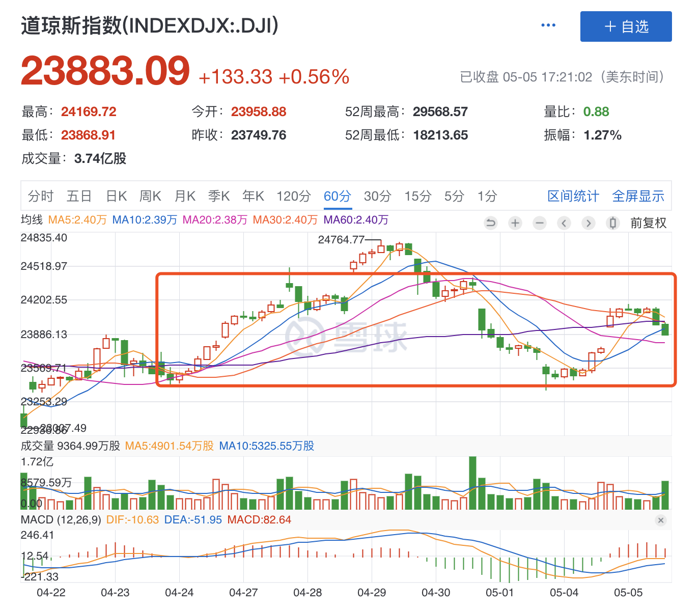Click the 成交量 9364.99万股 volume label

coord(70,446)
